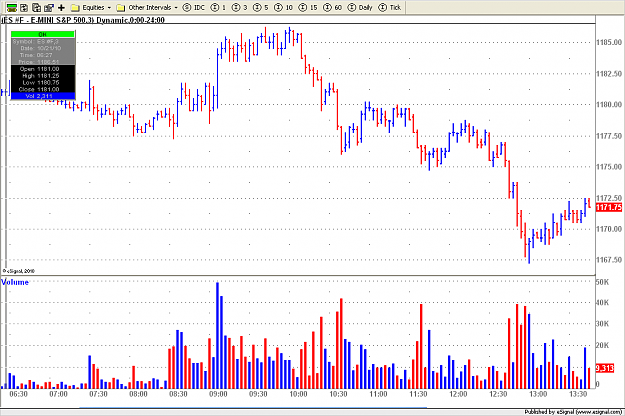Switch to the Tick interval
The width and height of the screenshot is (625, 416).
[389, 8]
